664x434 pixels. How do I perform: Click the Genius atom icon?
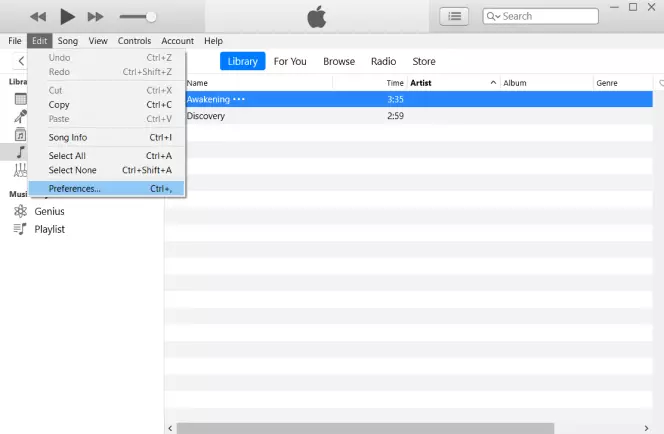(x=20, y=211)
